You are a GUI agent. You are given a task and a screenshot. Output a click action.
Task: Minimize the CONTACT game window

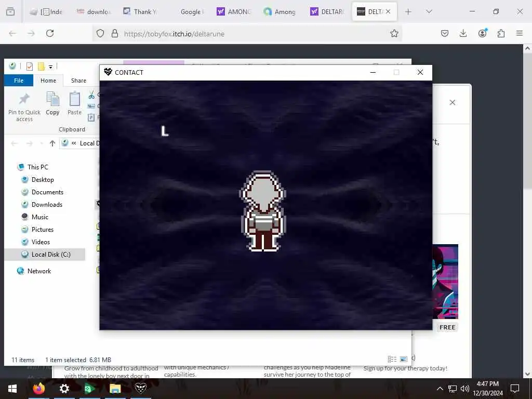tap(373, 72)
